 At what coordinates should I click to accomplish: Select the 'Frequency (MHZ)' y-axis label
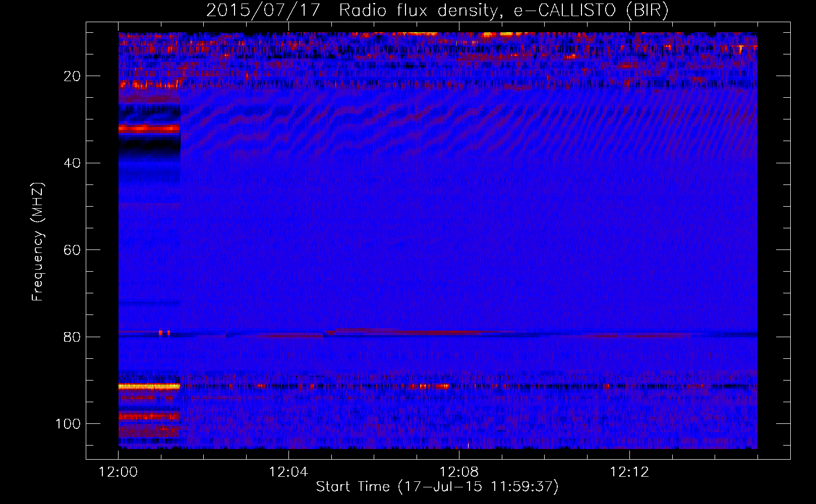pyautogui.click(x=38, y=241)
